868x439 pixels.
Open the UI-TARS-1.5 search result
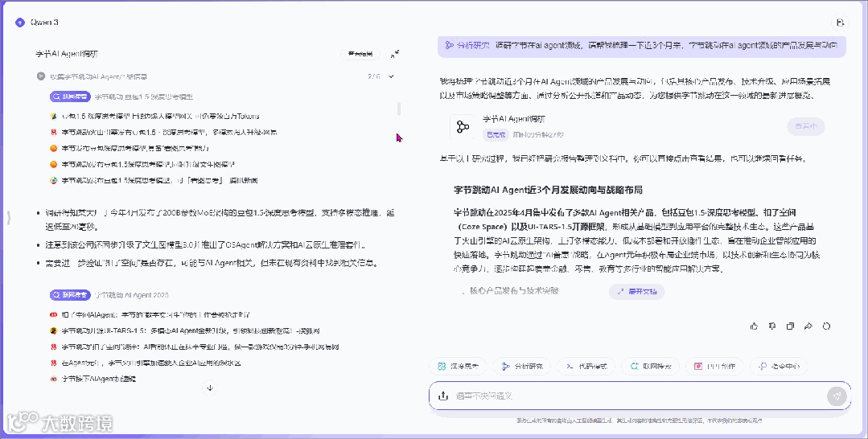pos(191,331)
